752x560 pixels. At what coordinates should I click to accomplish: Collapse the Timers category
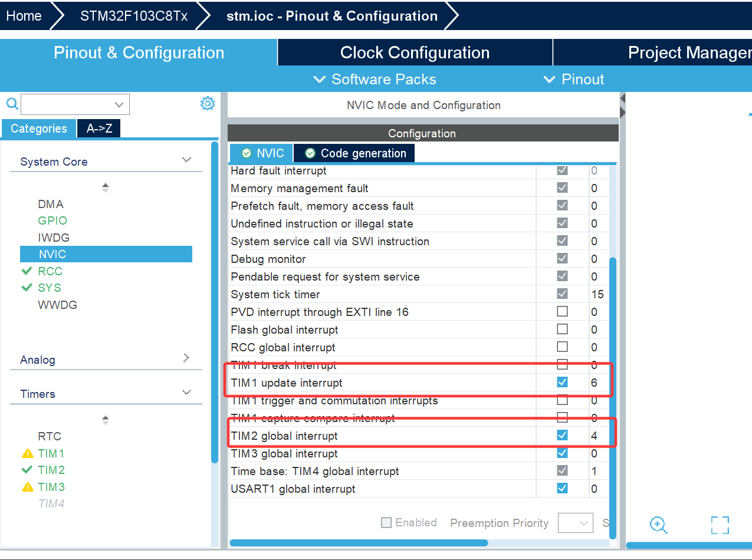coord(187,393)
